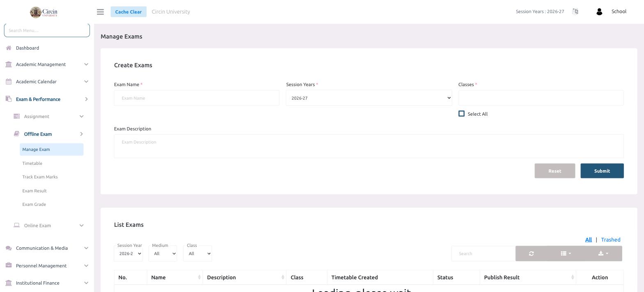Image resolution: width=644 pixels, height=292 pixels.
Task: Click the Offline Exam book icon
Action: [16, 134]
